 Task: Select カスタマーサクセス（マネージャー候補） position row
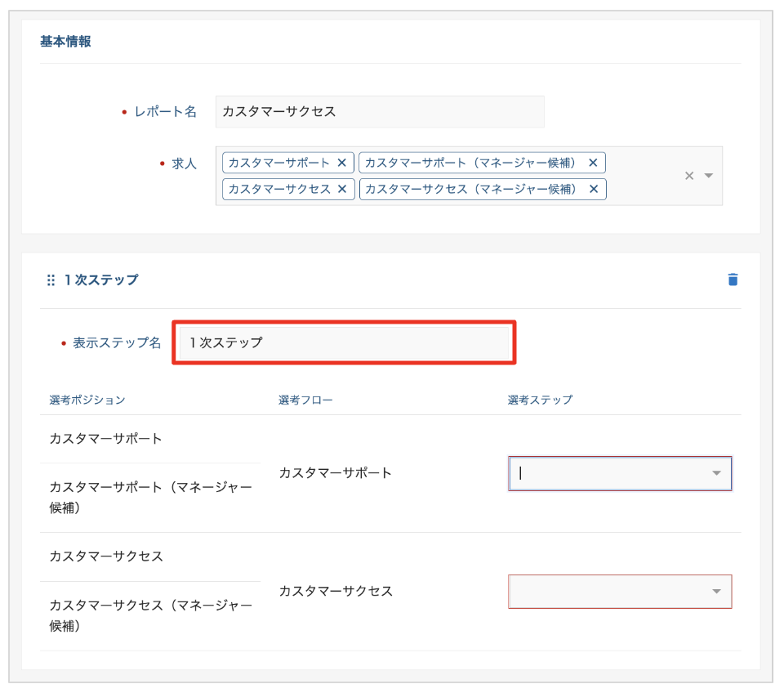tap(150, 615)
